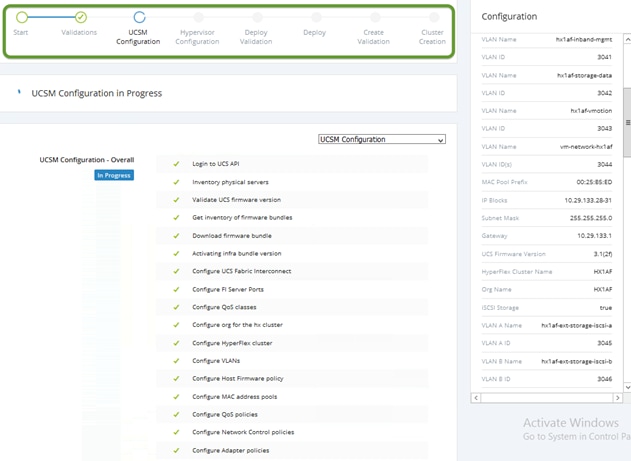Click check beside Configure MAC address pools

coord(176,397)
